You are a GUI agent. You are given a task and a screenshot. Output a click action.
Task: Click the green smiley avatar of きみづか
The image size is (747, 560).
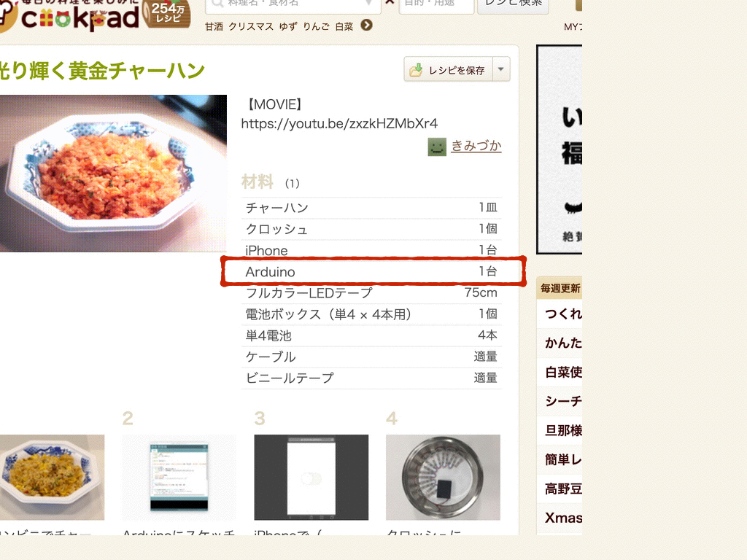pyautogui.click(x=437, y=147)
